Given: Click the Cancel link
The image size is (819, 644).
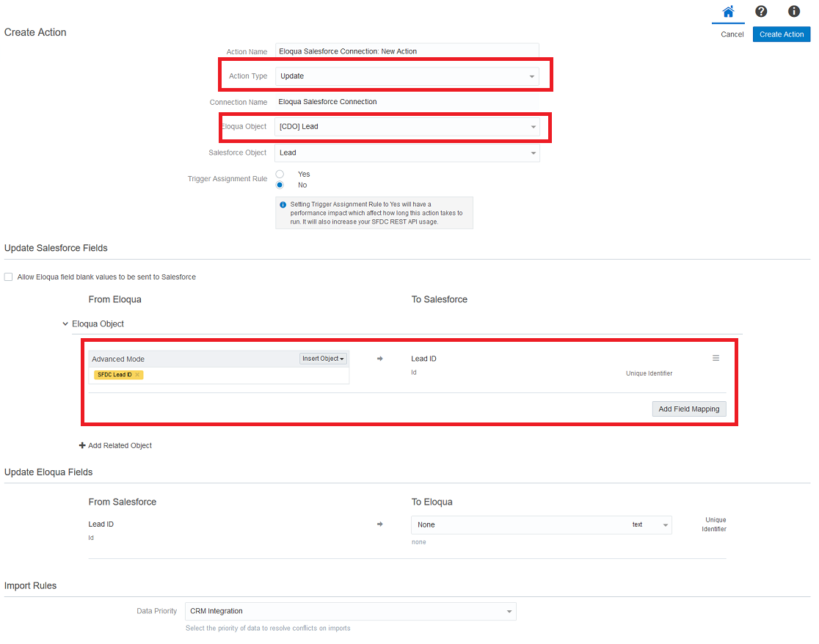Looking at the screenshot, I should click(x=732, y=34).
